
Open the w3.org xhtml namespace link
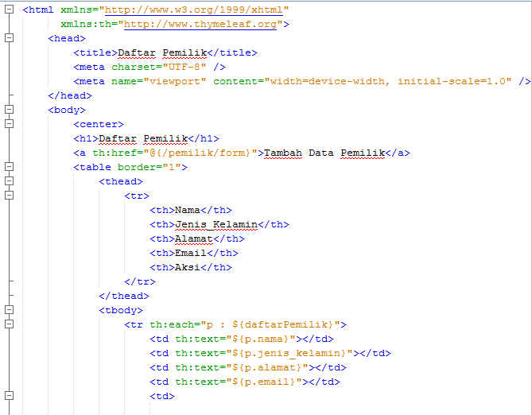[x=194, y=10]
